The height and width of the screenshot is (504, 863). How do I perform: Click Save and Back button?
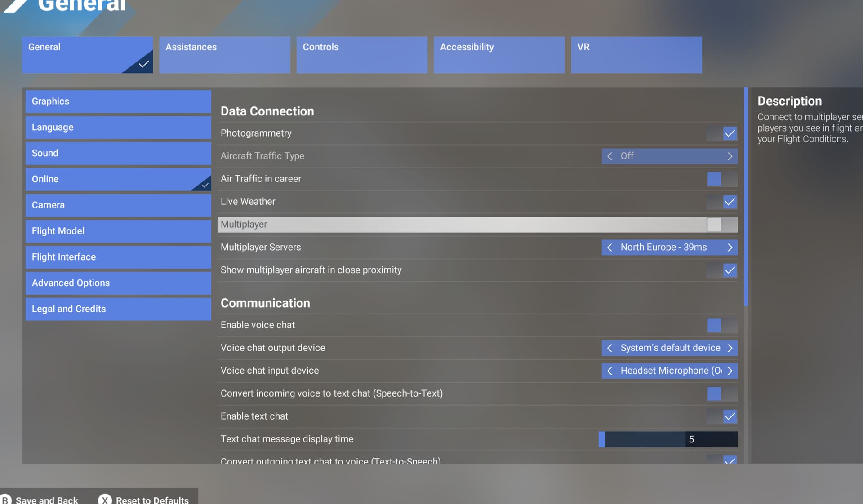pos(40,500)
